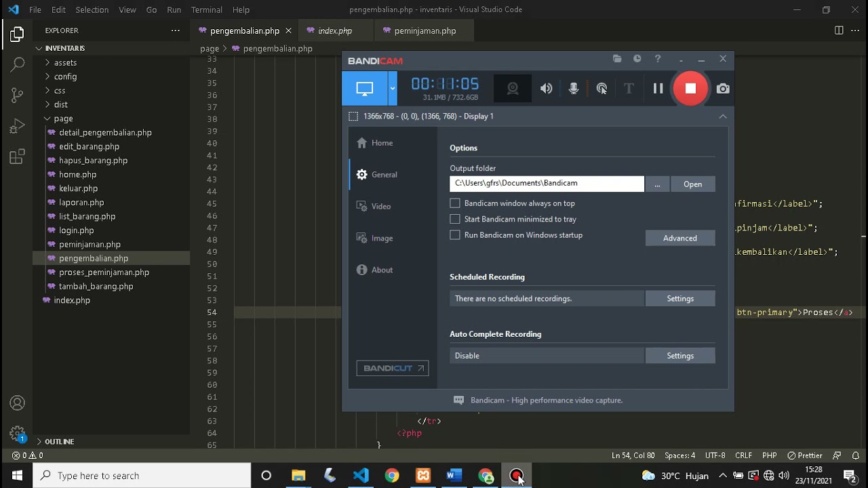Screen dimensions: 868x488
Task: Open the Terminal menu
Action: 207,9
